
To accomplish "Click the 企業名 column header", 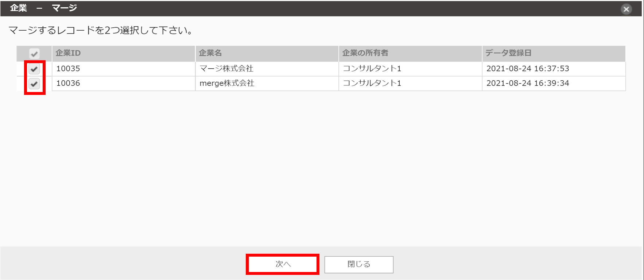I will 210,53.
